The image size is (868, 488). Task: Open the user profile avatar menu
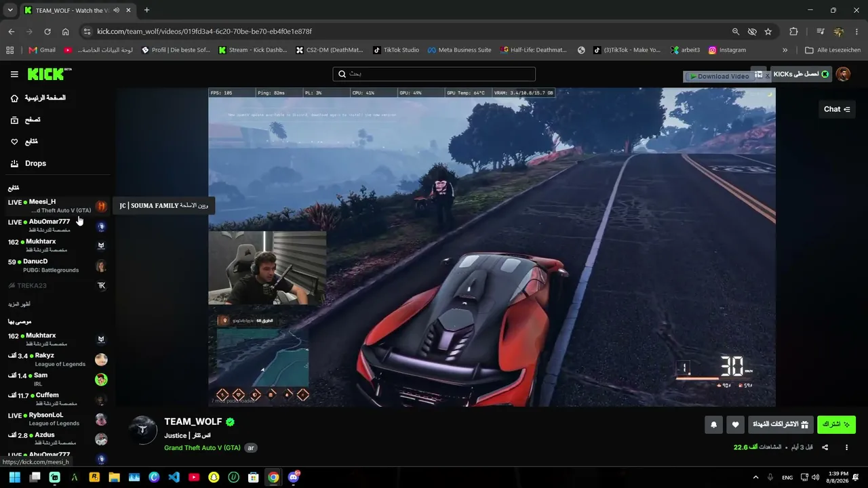point(843,74)
